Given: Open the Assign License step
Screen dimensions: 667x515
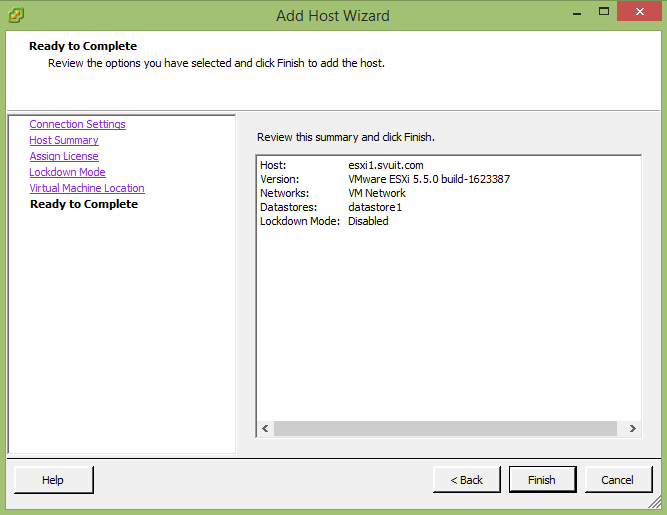Looking at the screenshot, I should tap(64, 156).
